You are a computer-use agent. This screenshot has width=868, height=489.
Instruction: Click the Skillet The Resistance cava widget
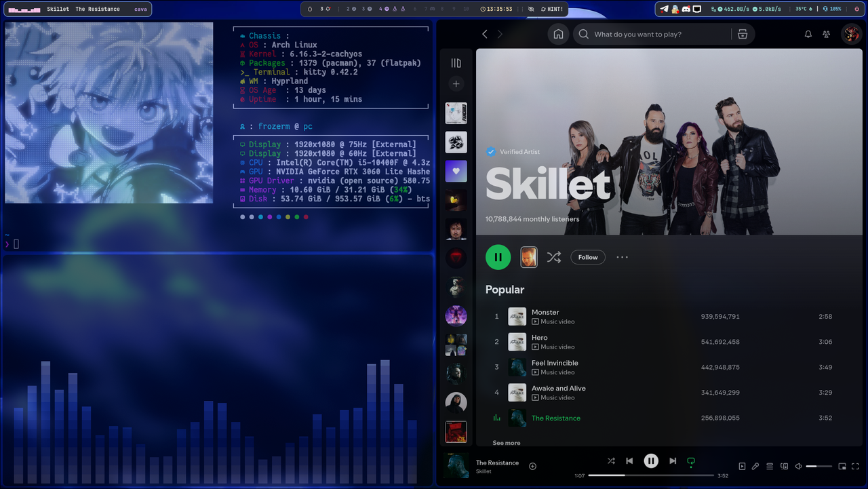77,9
